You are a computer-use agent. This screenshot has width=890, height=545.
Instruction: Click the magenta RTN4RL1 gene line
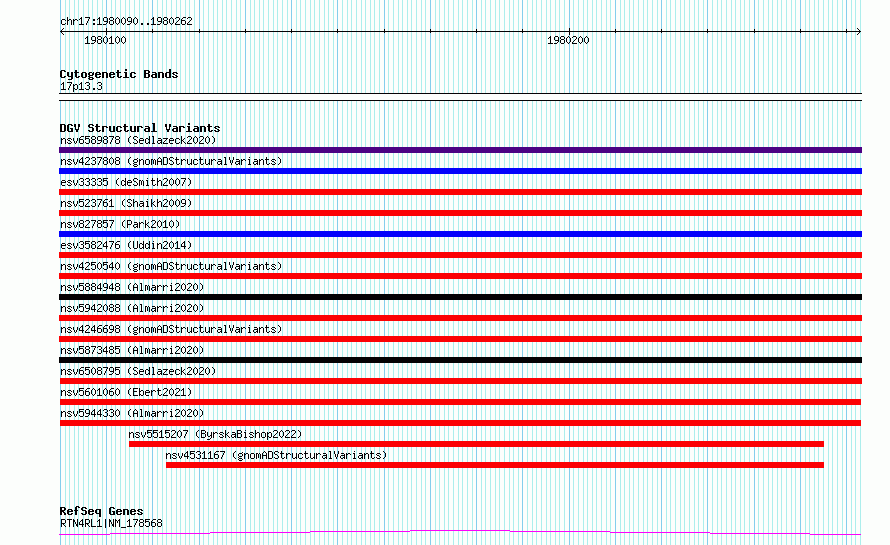click(x=460, y=532)
